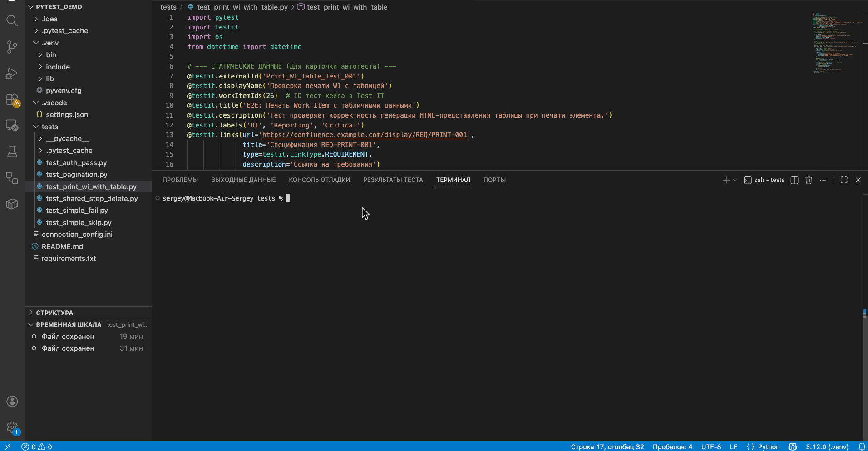Screen dimensions: 868x451
Task: Open the Search view in activity bar
Action: [x=12, y=21]
